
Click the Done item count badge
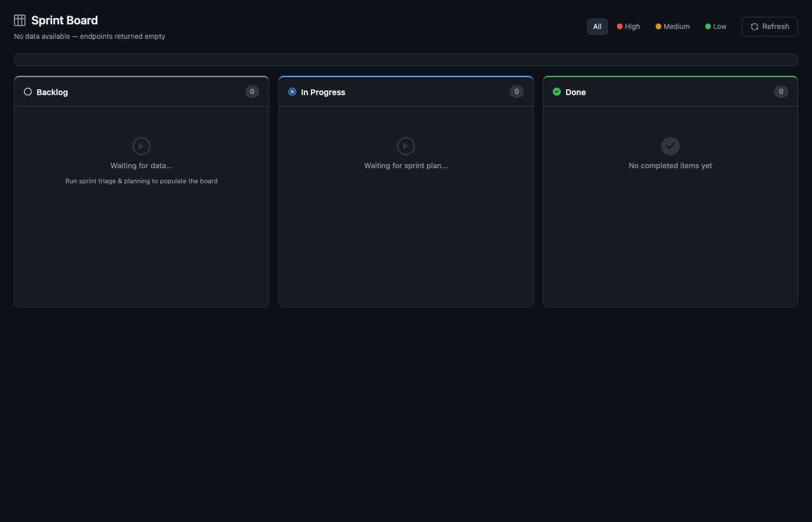coord(781,92)
